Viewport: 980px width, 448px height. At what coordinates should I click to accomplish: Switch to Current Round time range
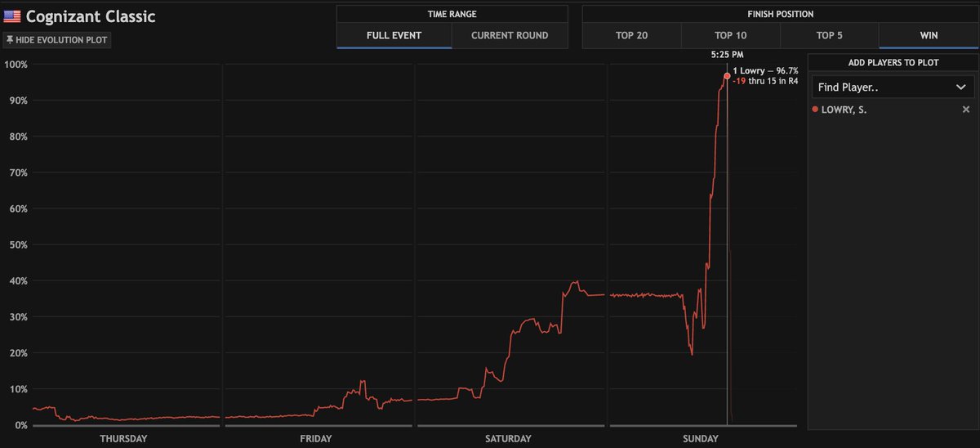[510, 35]
